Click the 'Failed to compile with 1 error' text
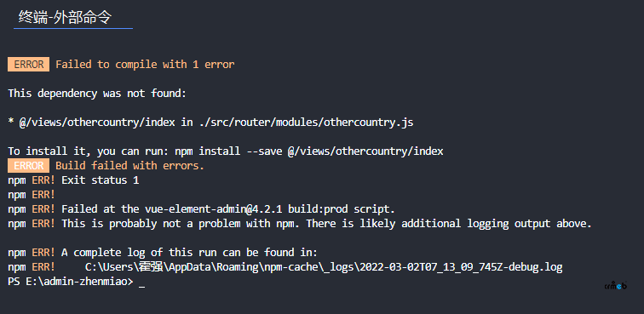The height and width of the screenshot is (314, 644). (x=145, y=65)
